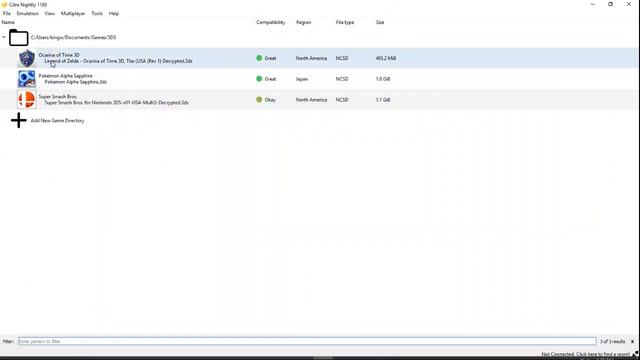
Task: Click the green Great dot for Ocarina of Time
Action: click(259, 58)
